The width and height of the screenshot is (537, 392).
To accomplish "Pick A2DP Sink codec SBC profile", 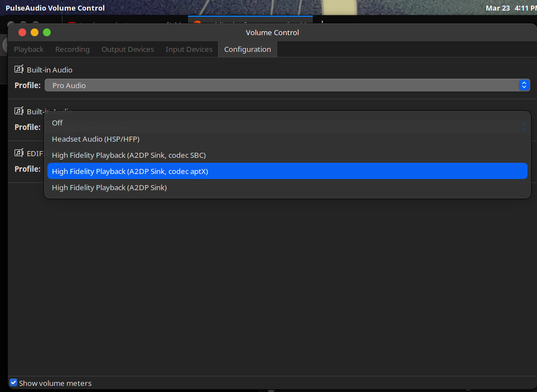I will pyautogui.click(x=287, y=155).
